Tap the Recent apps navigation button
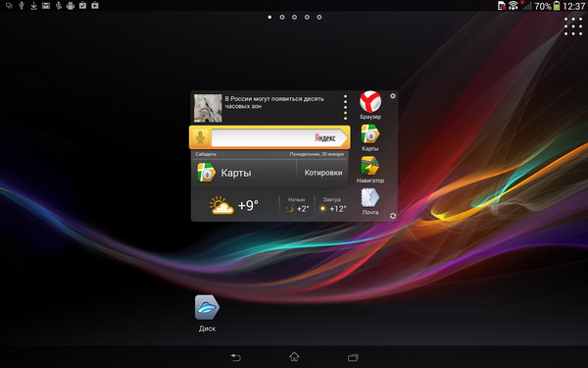 click(x=353, y=357)
